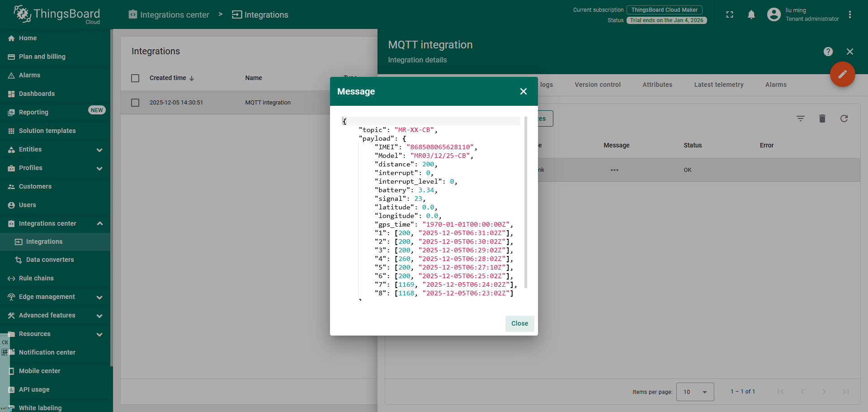
Task: Close the MQTT integration details panel
Action: pyautogui.click(x=850, y=52)
